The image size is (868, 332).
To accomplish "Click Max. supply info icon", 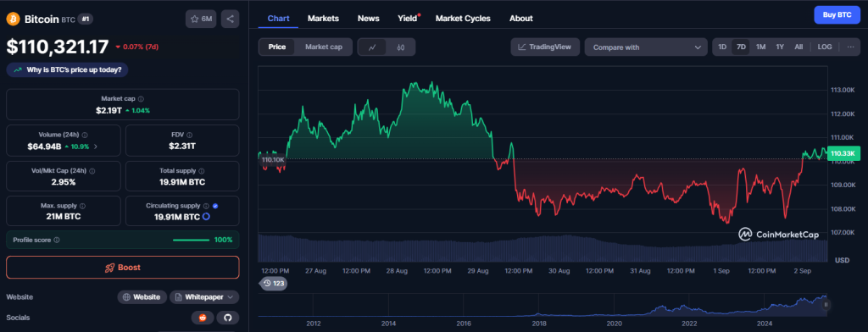I will coord(82,206).
